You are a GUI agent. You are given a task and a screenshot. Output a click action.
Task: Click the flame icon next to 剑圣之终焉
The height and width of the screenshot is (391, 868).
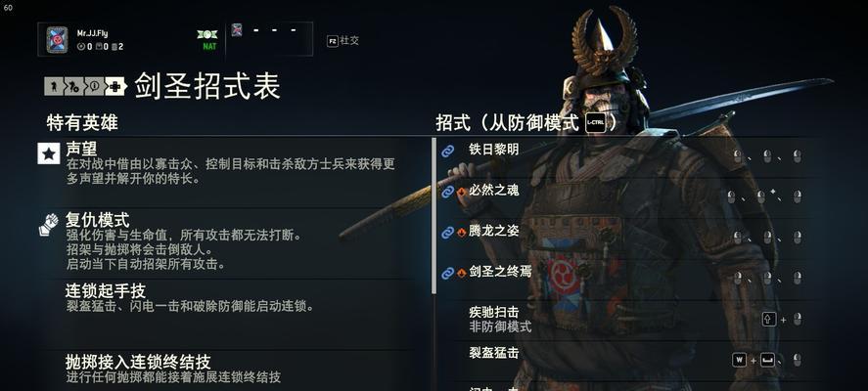(x=461, y=273)
